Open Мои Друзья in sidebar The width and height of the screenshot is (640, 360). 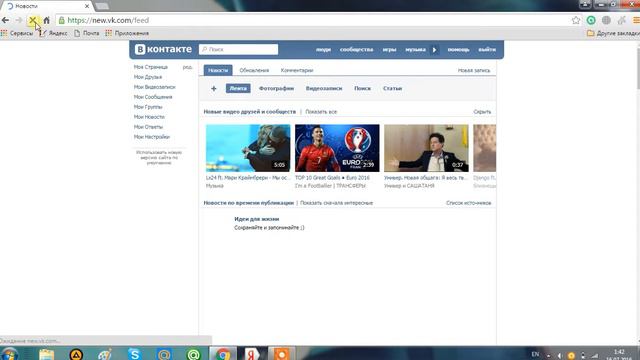[148, 77]
